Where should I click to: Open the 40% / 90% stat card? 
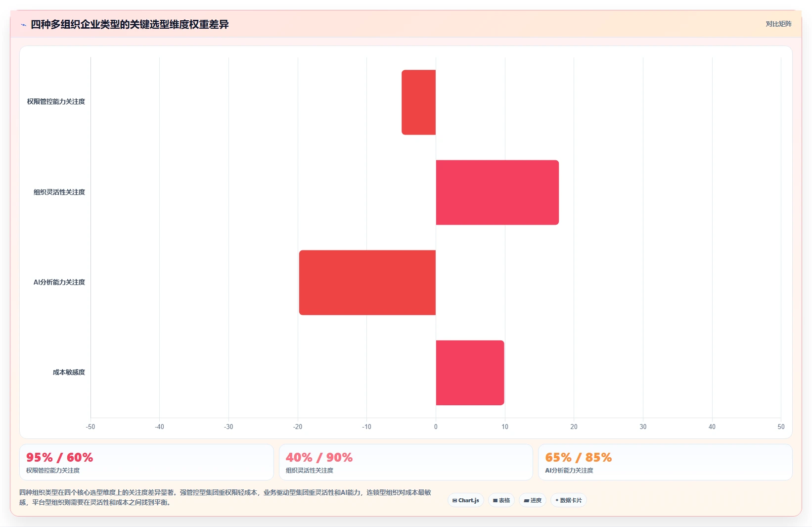click(406, 462)
